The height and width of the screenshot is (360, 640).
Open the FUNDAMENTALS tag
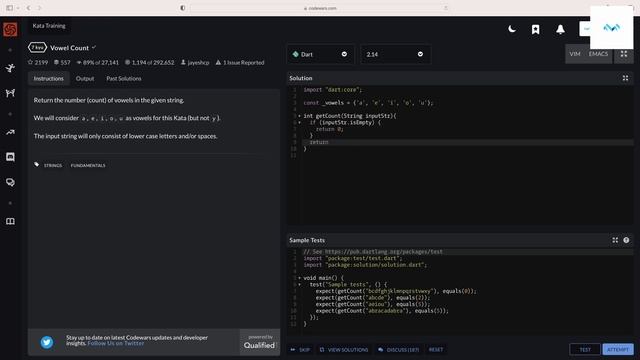click(x=88, y=165)
